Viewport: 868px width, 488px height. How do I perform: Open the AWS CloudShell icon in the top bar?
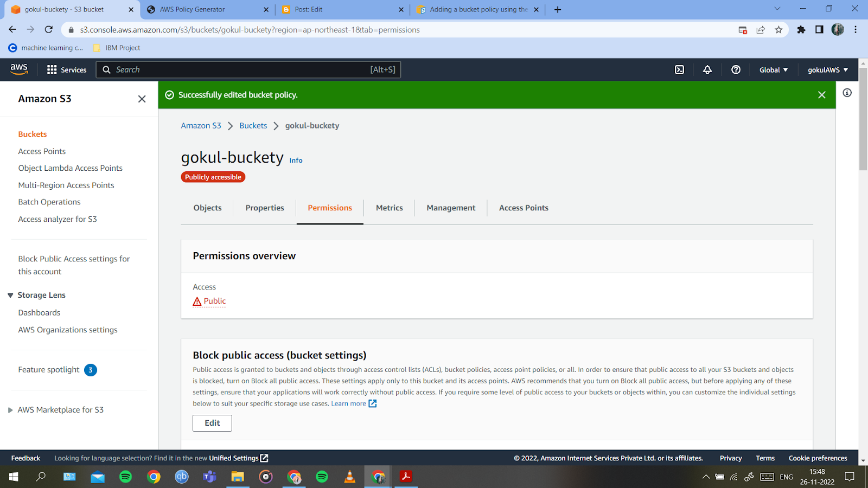pos(679,69)
